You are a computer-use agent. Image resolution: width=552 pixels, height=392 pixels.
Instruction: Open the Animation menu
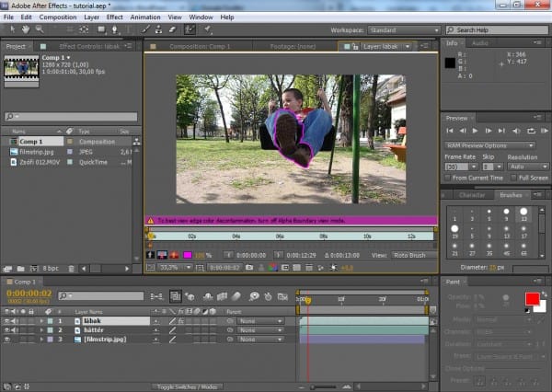147,17
